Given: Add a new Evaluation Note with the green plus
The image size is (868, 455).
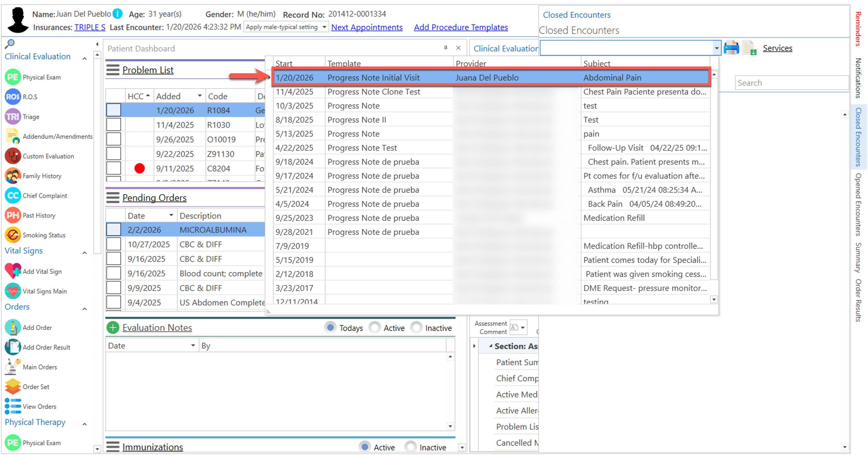Looking at the screenshot, I should (113, 327).
